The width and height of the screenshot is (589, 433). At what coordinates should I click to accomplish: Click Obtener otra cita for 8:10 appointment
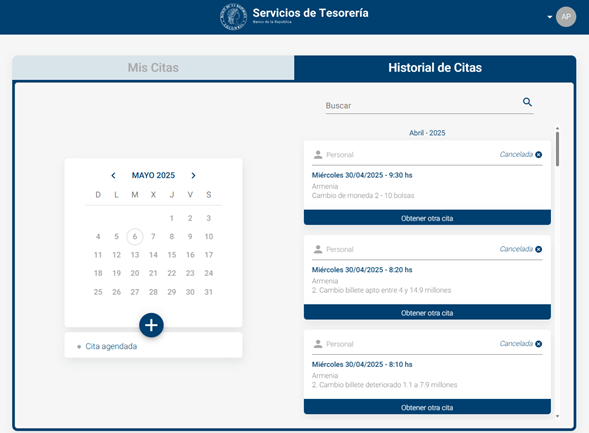(x=427, y=407)
